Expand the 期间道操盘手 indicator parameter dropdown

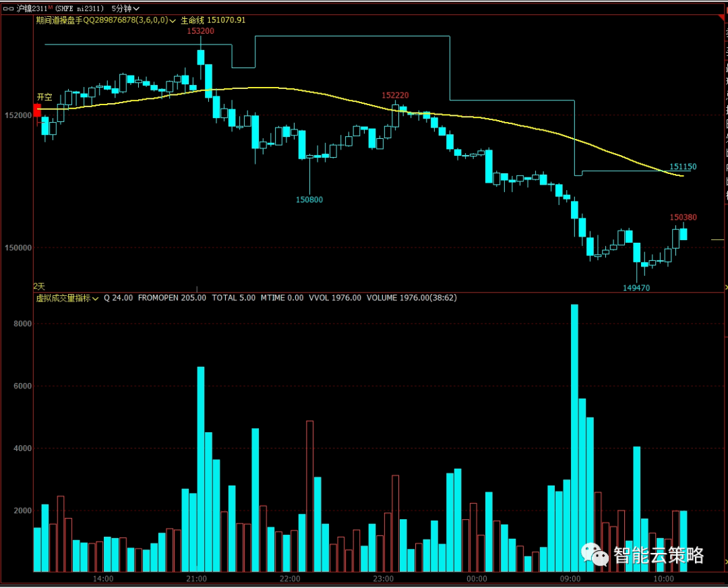174,20
